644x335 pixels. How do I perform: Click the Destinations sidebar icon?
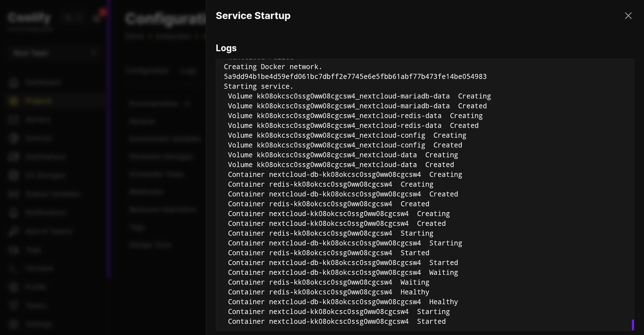point(14,157)
